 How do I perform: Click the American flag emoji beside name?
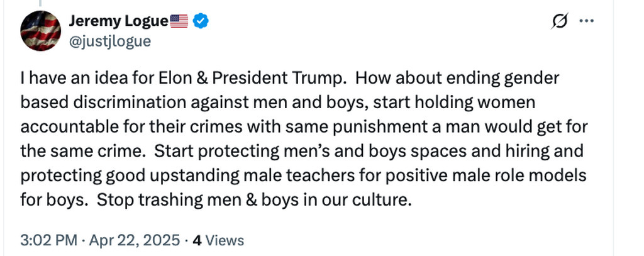point(179,21)
